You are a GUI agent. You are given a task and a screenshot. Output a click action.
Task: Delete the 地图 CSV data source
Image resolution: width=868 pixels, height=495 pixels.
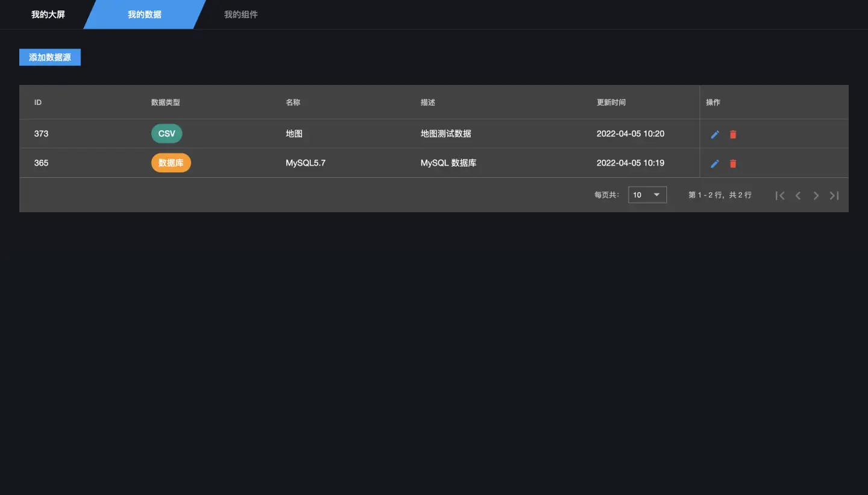click(733, 134)
